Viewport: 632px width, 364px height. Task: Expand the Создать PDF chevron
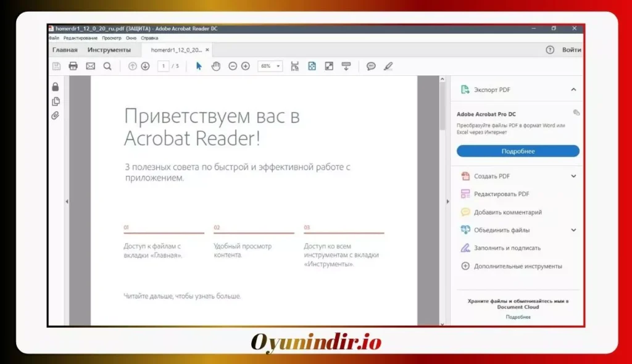573,176
